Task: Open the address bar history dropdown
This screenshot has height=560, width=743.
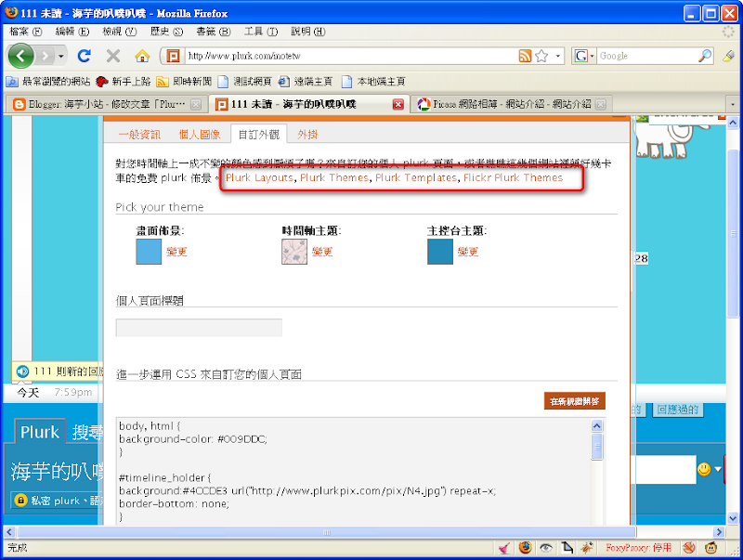Action: [x=558, y=57]
